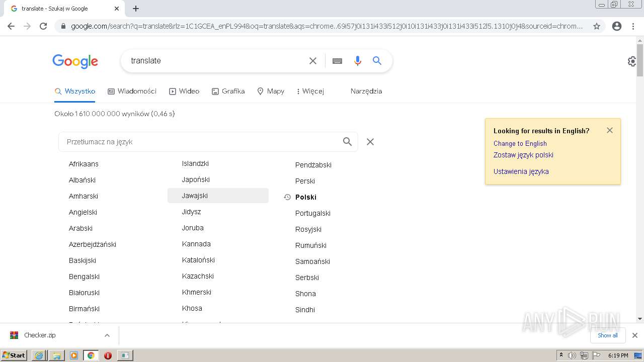Open the Windows Start button
644x362 pixels.
(x=14, y=355)
